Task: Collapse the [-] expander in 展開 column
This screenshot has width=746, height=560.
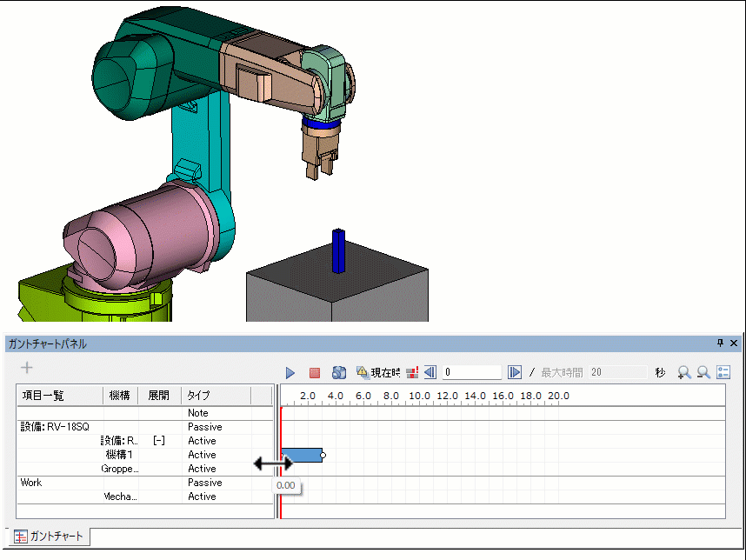Action: [159, 441]
